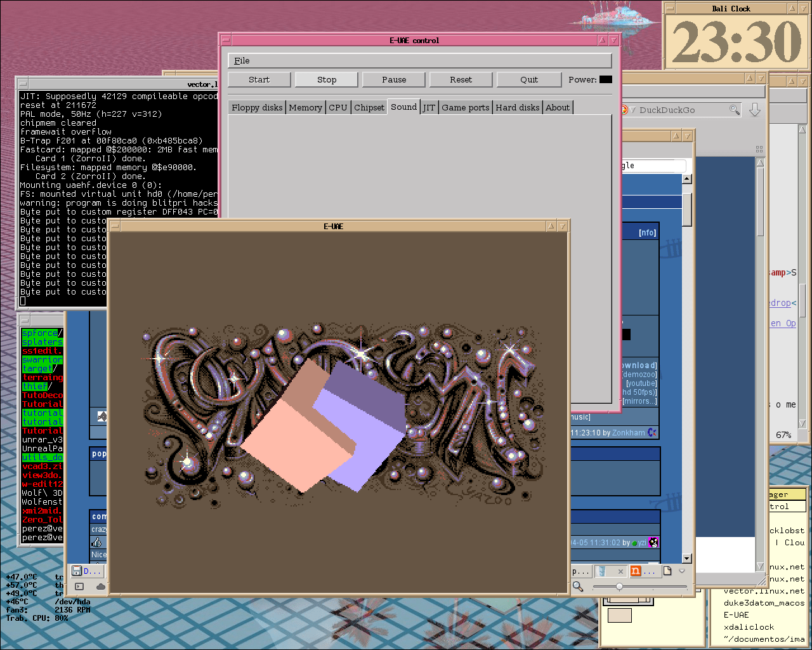Click the 'duke3datom_macos' entry in the list
The width and height of the screenshot is (812, 650).
764,603
